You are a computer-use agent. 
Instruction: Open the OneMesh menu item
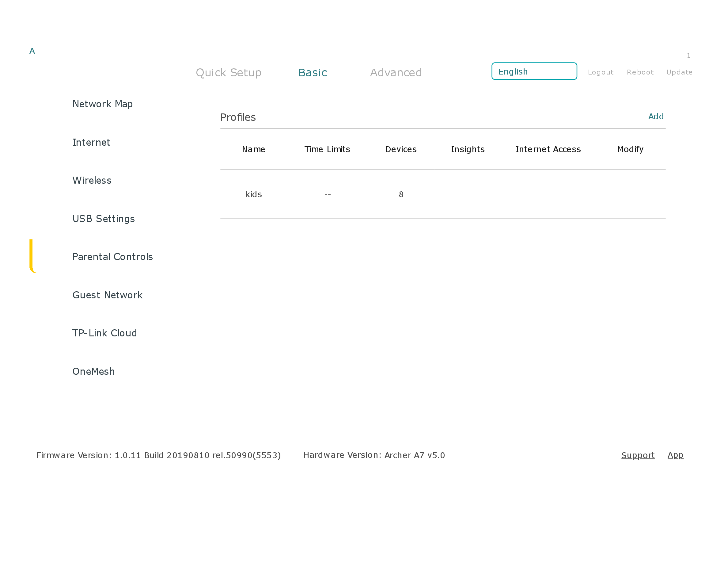(x=93, y=372)
